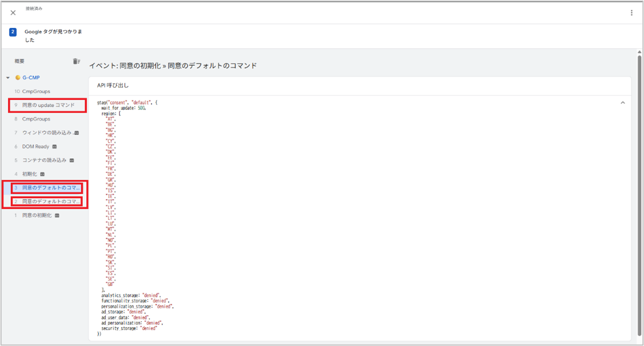Select event 7 ウィンドウの読み込み
The image size is (644, 346).
coord(44,132)
